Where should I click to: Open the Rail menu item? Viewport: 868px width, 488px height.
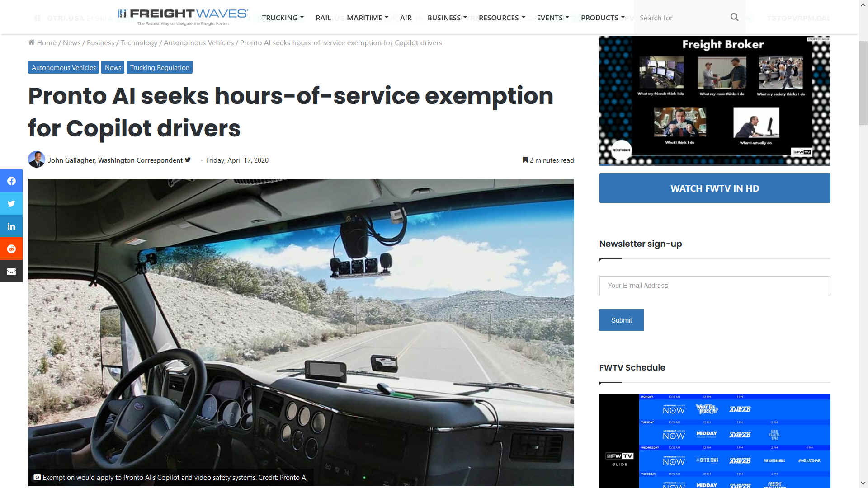[x=323, y=18]
